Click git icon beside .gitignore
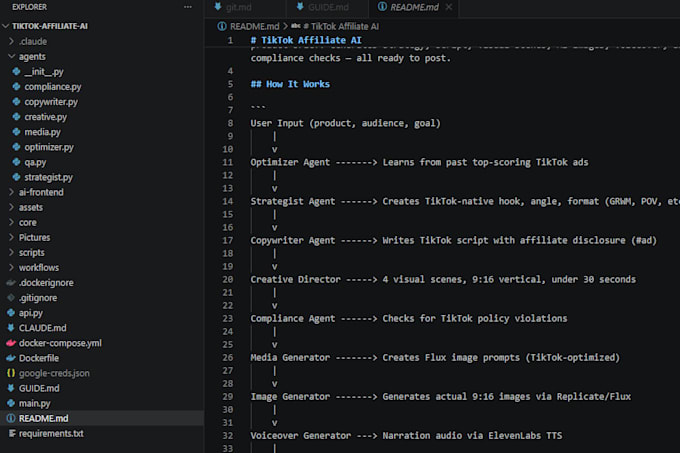 pos(11,298)
